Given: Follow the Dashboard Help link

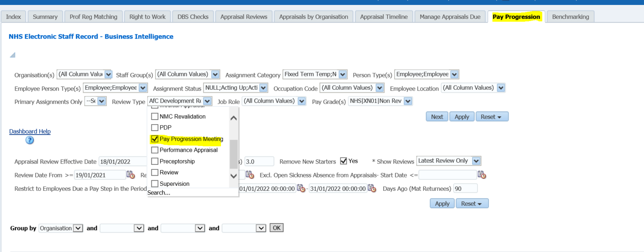Looking at the screenshot, I should click(x=30, y=131).
